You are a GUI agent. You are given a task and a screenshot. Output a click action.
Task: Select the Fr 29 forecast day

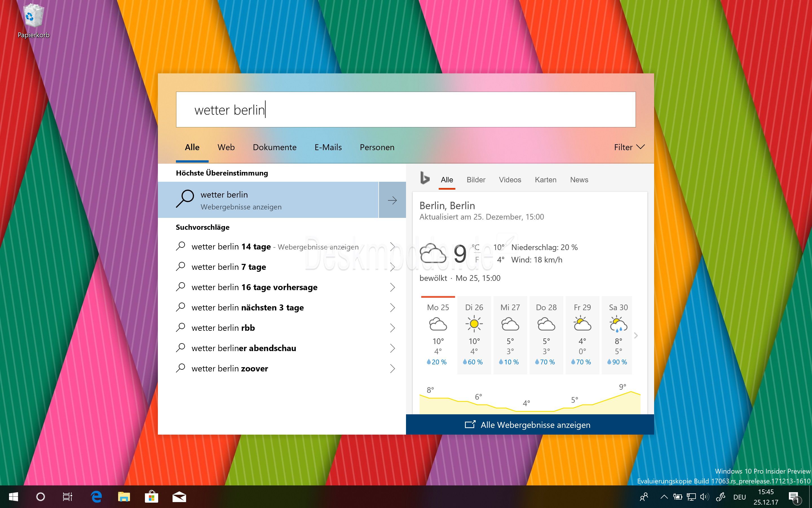click(582, 335)
